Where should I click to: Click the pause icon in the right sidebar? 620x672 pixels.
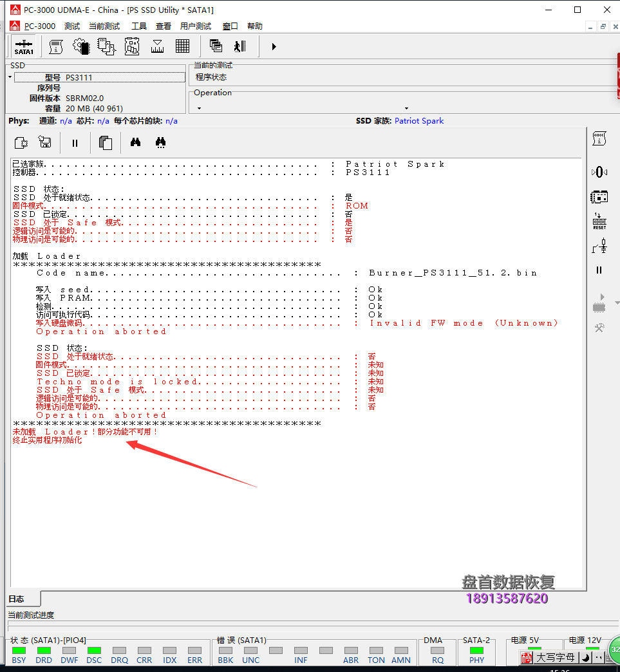click(599, 270)
